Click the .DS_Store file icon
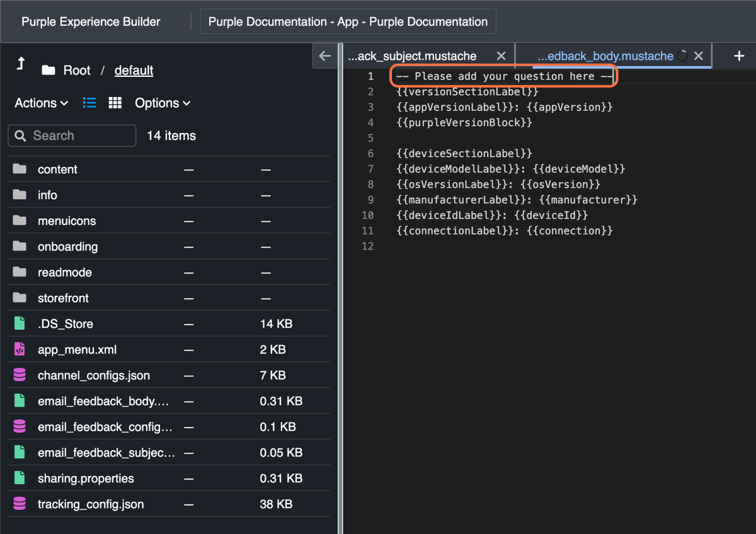The height and width of the screenshot is (534, 756). (x=20, y=323)
